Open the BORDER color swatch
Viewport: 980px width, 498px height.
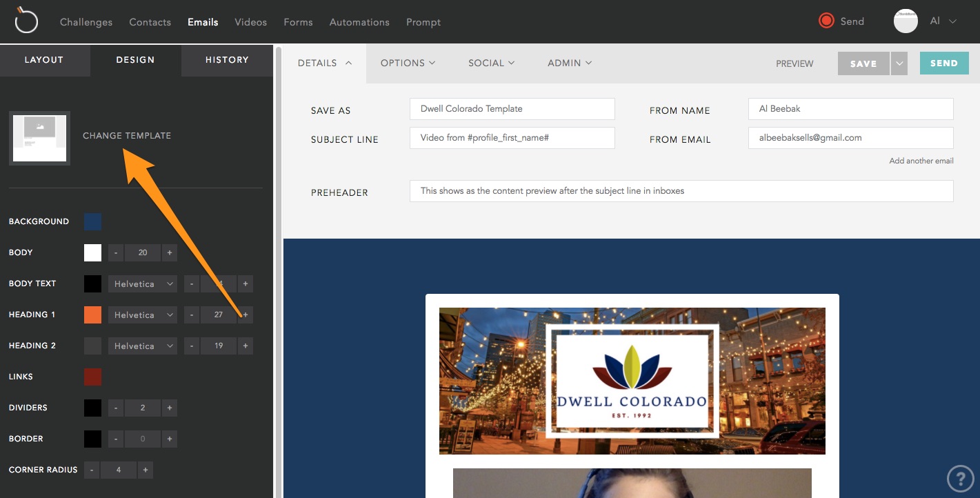click(92, 439)
